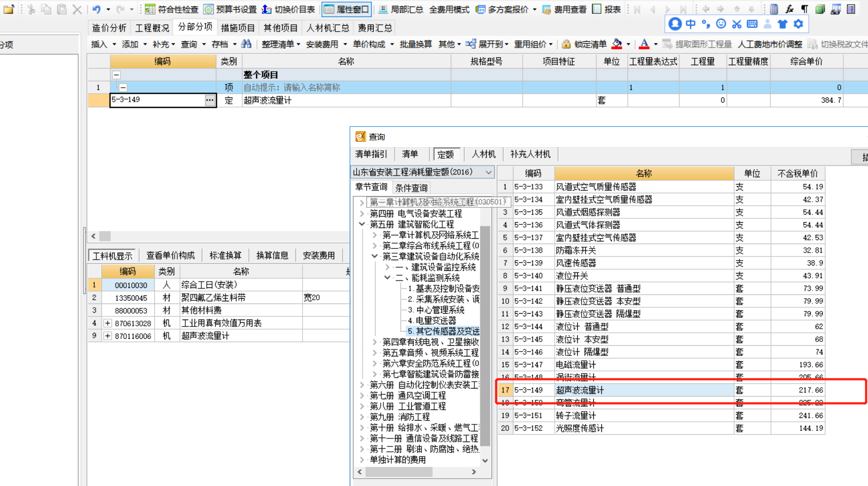The image size is (868, 486).
Task: Click the undo arrow icon
Action: (x=96, y=9)
